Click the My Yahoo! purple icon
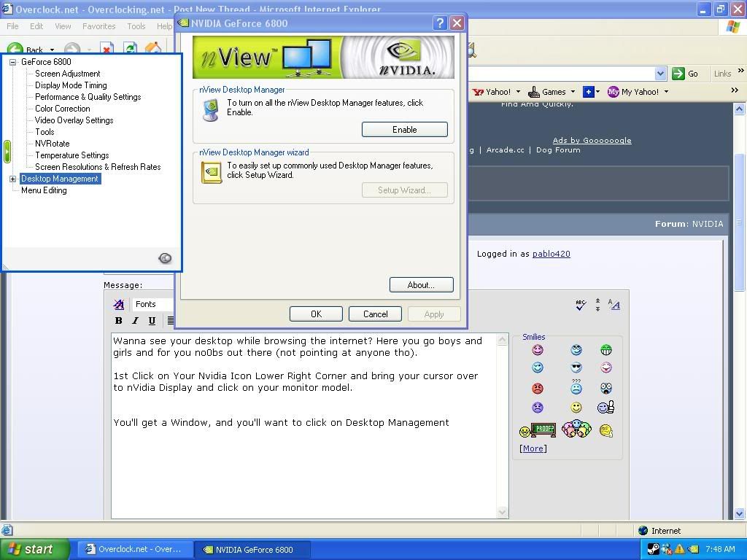The height and width of the screenshot is (560, 747). [613, 92]
